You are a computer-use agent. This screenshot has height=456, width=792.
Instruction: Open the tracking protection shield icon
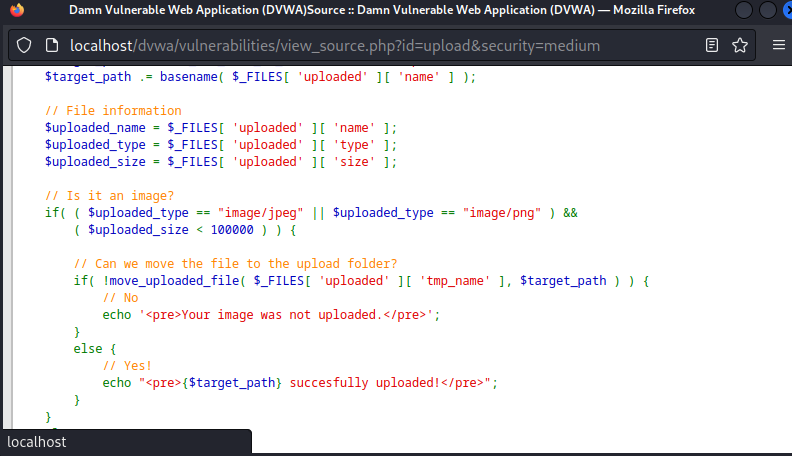click(x=24, y=45)
